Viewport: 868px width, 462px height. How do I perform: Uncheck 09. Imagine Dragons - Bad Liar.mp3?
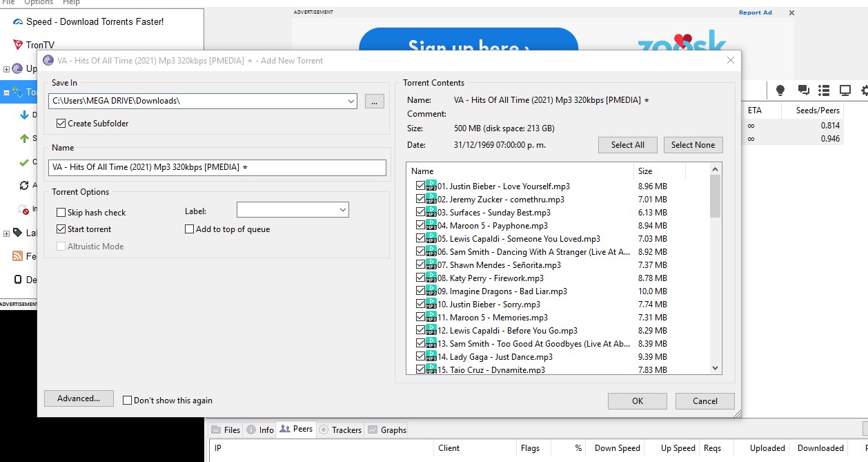click(420, 291)
